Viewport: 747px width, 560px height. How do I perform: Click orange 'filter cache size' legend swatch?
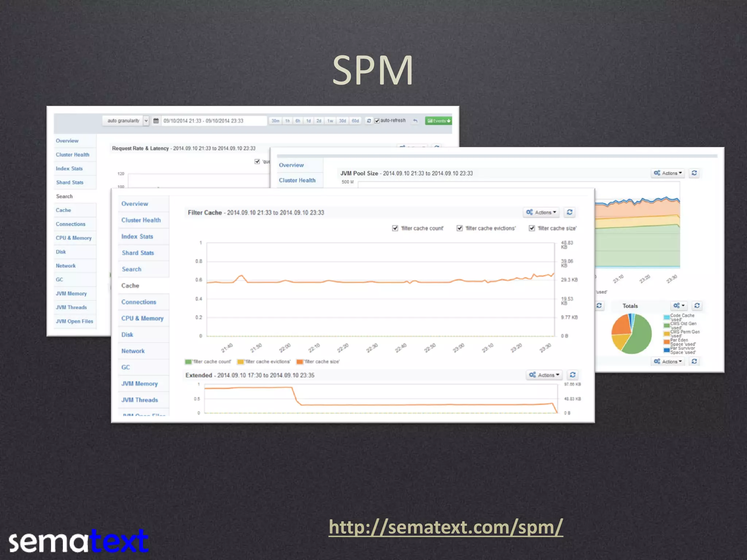300,362
